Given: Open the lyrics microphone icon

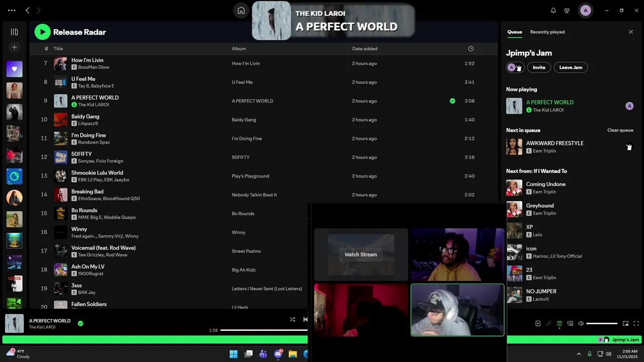Looking at the screenshot, I should click(549, 324).
